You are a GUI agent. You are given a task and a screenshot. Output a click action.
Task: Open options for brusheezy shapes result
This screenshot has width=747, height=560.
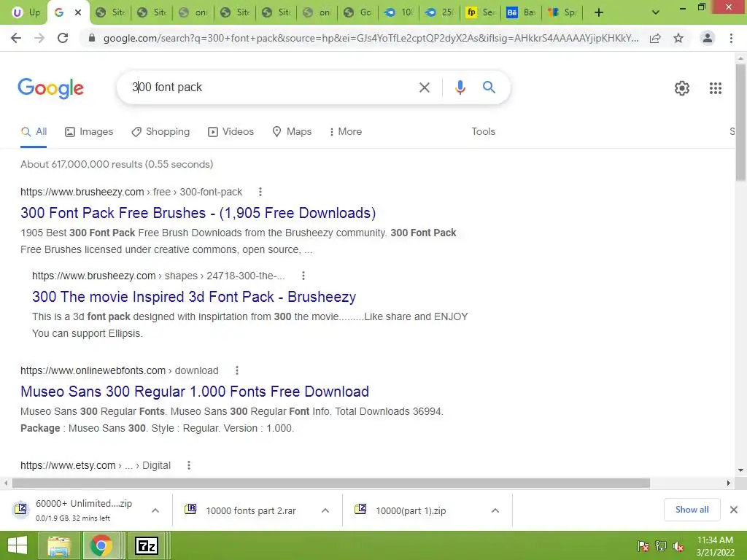click(303, 276)
